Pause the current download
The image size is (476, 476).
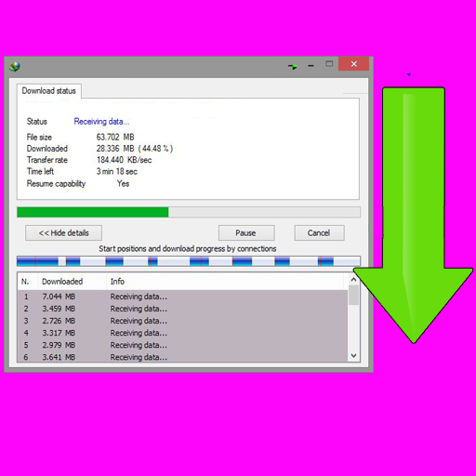click(x=246, y=232)
